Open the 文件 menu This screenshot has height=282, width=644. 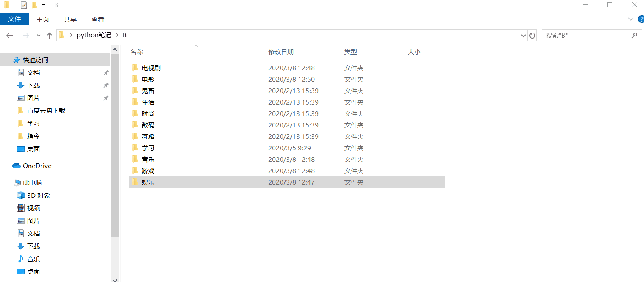click(14, 19)
